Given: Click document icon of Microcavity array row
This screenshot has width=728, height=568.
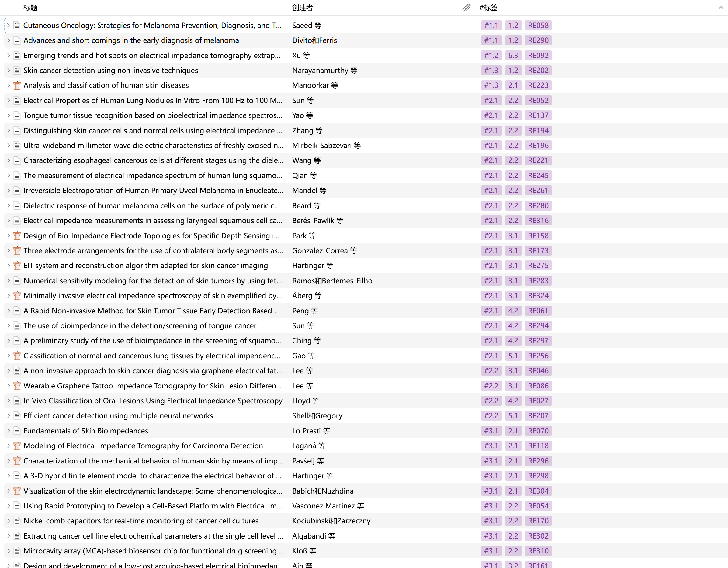Looking at the screenshot, I should tap(17, 551).
